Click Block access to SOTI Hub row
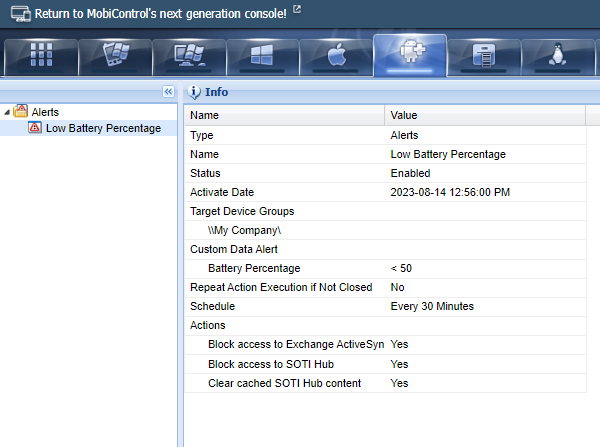 (x=385, y=364)
